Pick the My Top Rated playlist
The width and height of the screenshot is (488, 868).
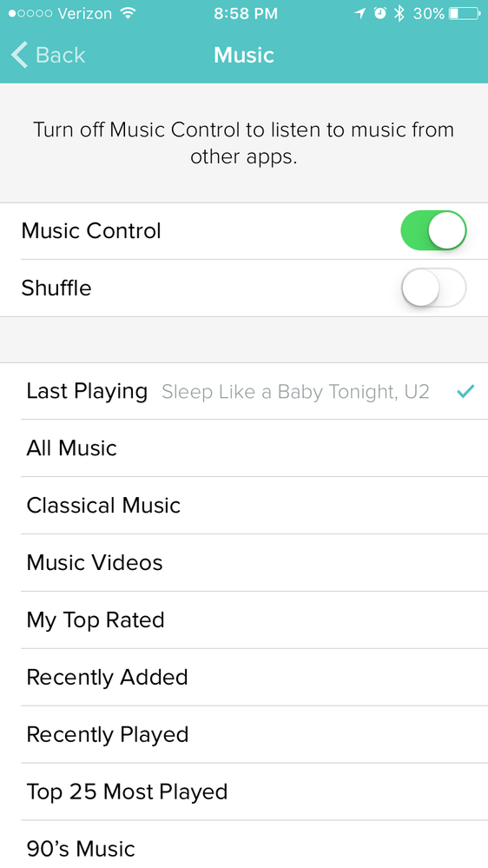(x=244, y=620)
